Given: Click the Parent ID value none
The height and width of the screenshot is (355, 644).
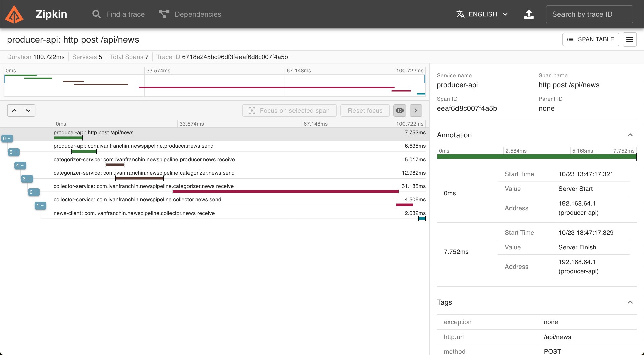Looking at the screenshot, I should point(546,108).
